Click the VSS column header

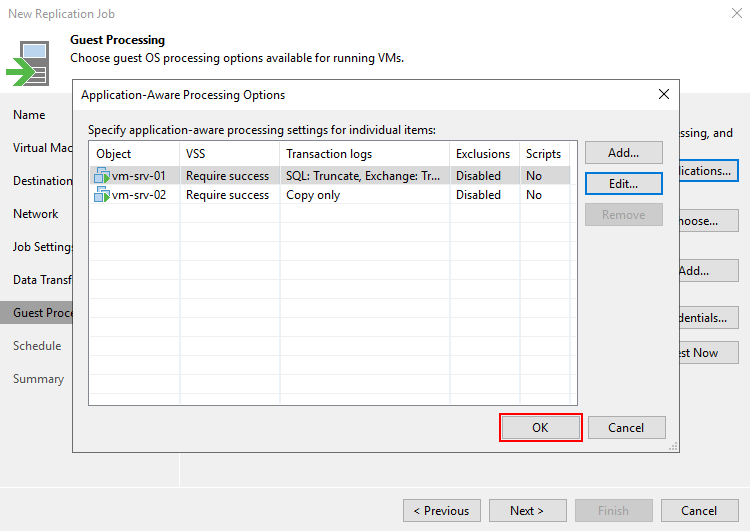229,154
